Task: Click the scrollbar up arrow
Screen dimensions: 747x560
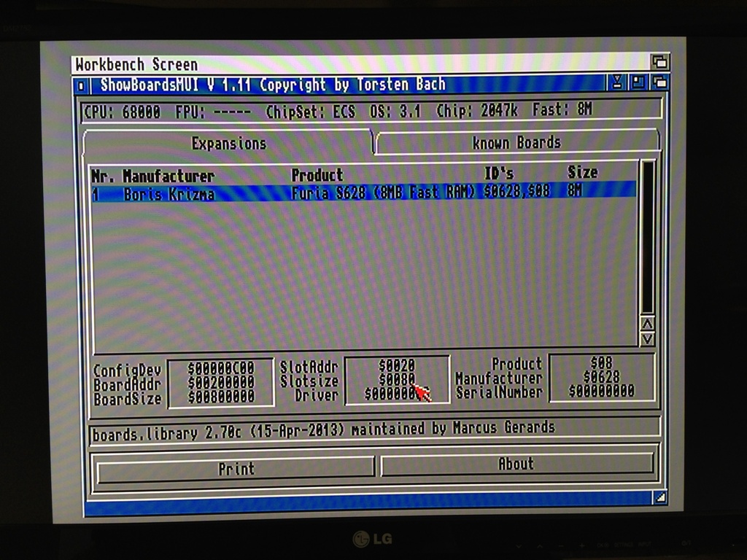Action: tap(648, 324)
